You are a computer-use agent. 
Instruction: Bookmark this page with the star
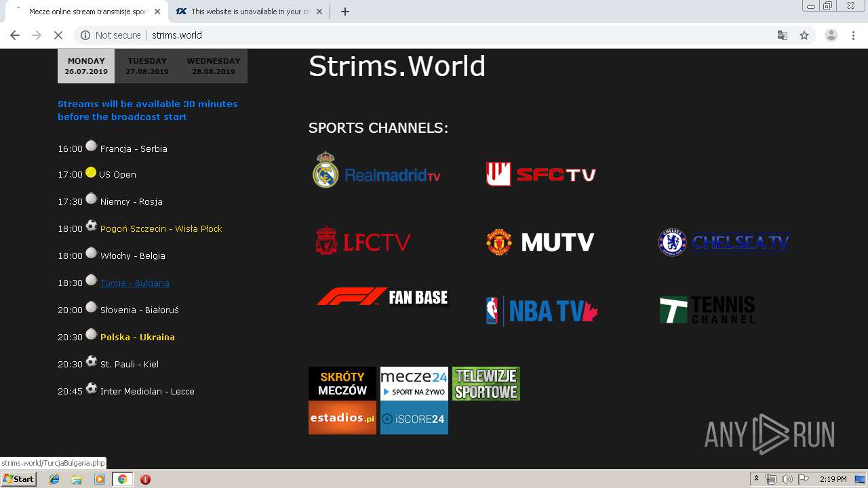(x=804, y=35)
